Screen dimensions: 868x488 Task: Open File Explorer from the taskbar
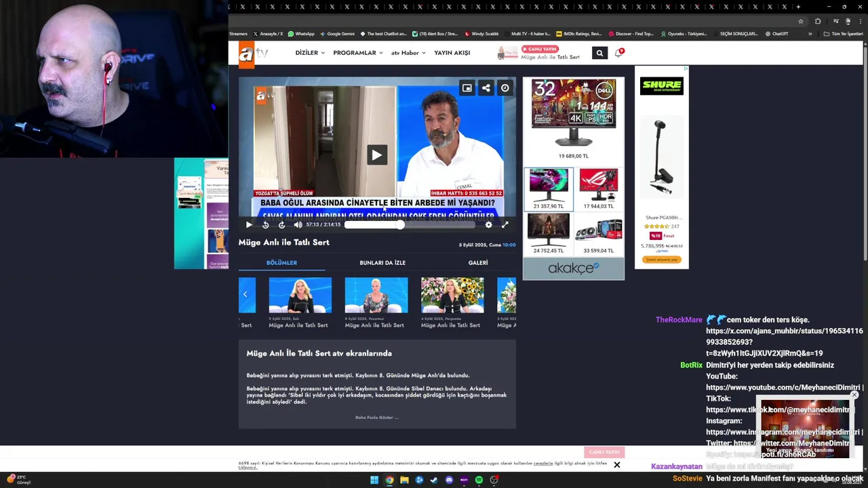point(404,480)
